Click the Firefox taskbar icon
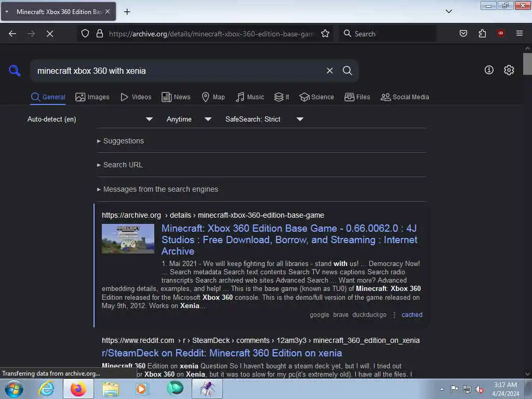532x399 pixels. point(78,389)
